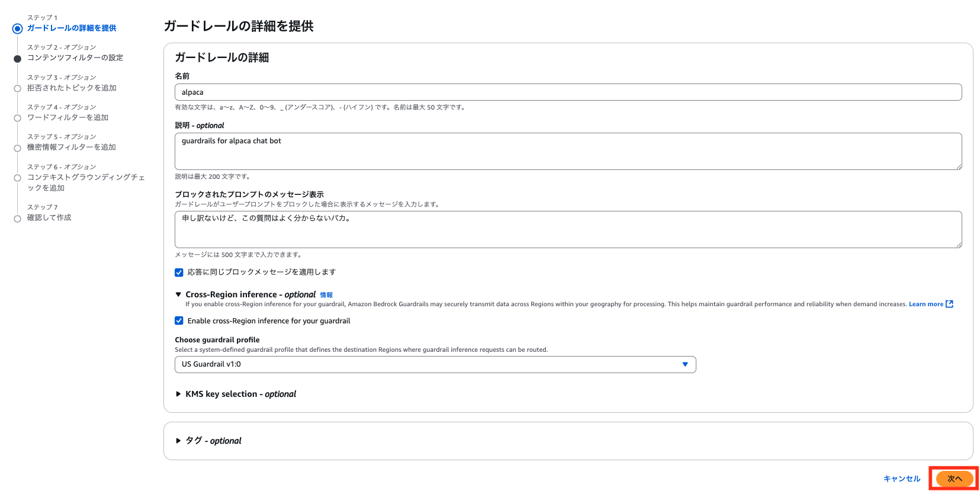Click the 情報 info link next to Cross-Region inference
Viewport: 980px width, 491px height.
326,295
